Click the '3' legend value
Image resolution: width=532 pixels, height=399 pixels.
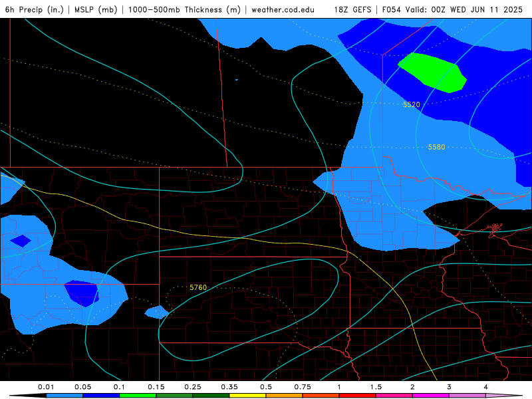tap(450, 387)
